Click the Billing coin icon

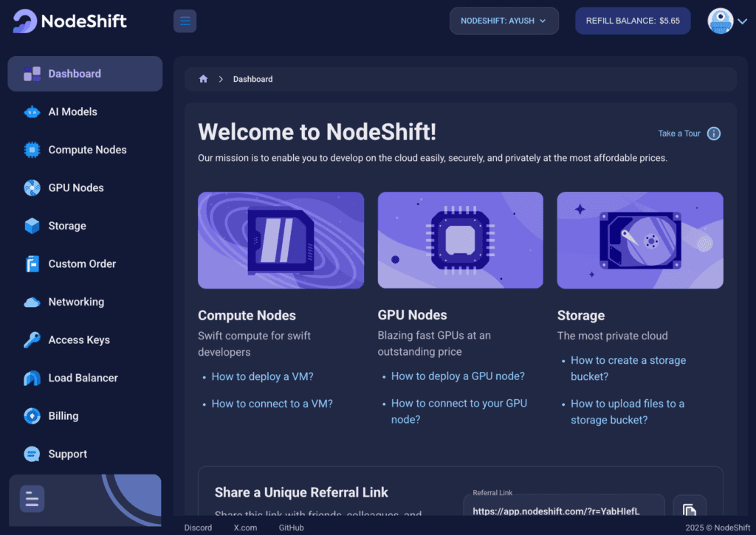[x=32, y=416]
